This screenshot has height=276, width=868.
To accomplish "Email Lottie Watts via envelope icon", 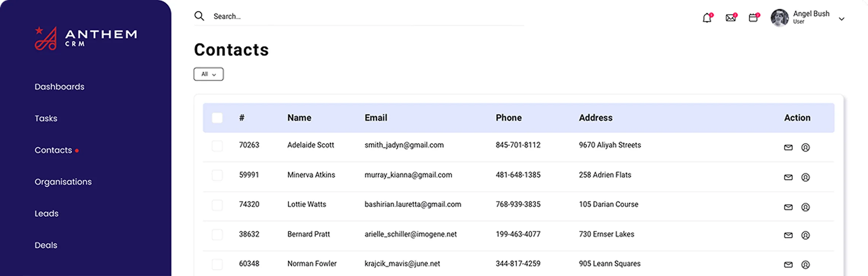I will pyautogui.click(x=788, y=207).
